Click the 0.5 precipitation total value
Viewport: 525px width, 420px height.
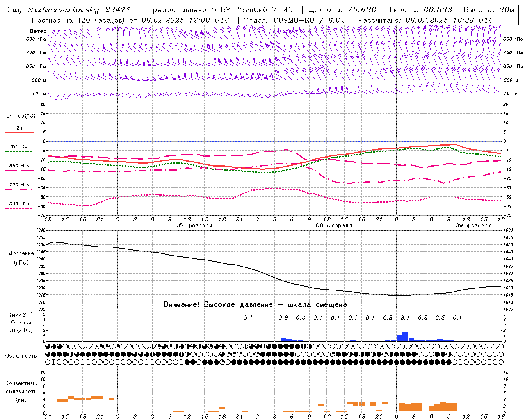click(x=440, y=317)
